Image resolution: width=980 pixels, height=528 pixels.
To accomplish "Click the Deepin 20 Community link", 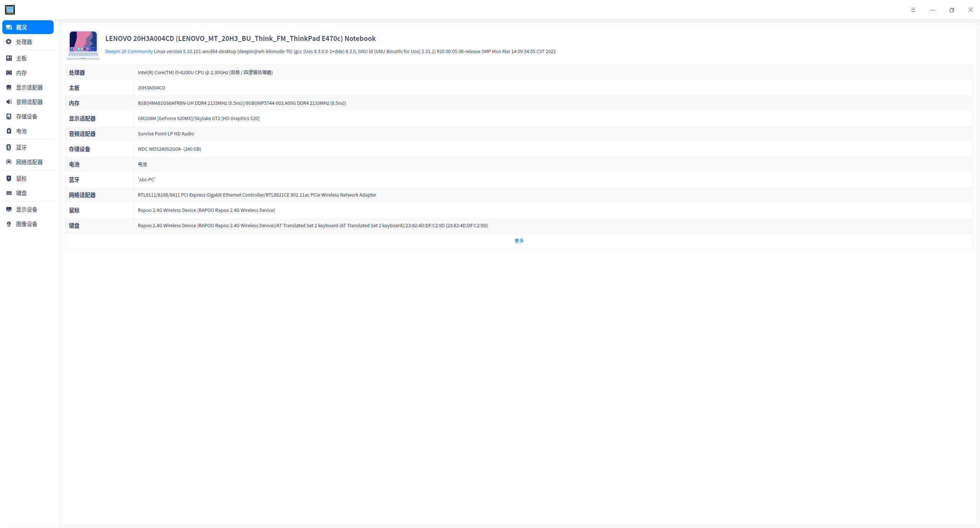I will [x=129, y=51].
